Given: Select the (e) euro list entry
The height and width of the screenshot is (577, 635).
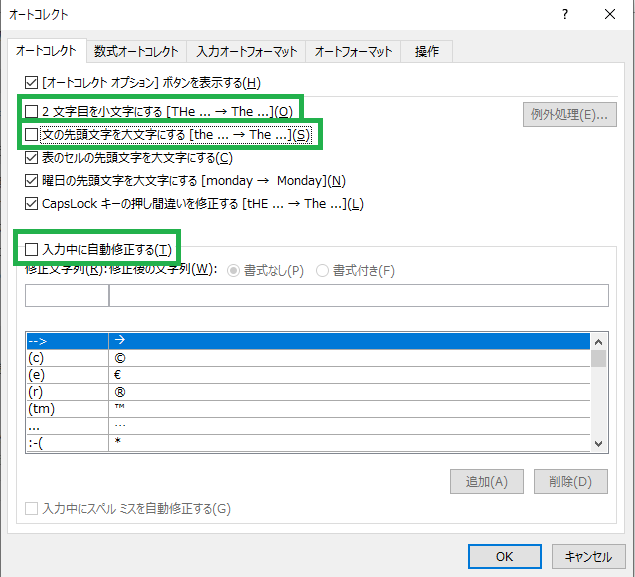Looking at the screenshot, I should [x=308, y=375].
